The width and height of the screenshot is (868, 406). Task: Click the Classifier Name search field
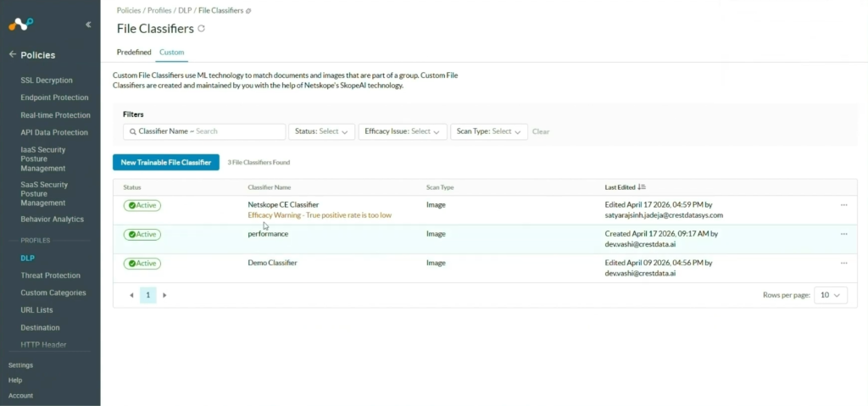pos(204,132)
